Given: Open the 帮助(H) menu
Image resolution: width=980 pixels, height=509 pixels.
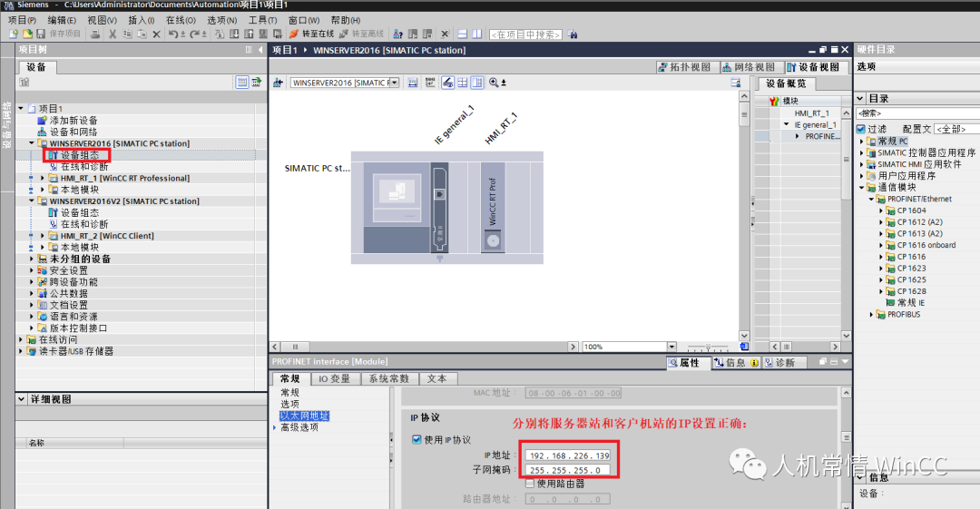Looking at the screenshot, I should 346,20.
